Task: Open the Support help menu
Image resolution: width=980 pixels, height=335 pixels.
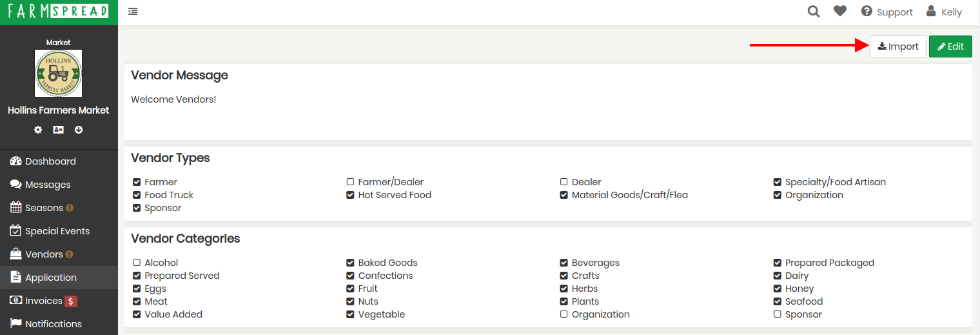Action: (x=887, y=12)
